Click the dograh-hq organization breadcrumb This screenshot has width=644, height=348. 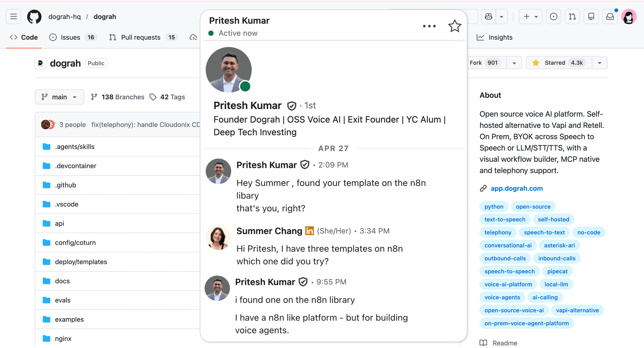(65, 16)
